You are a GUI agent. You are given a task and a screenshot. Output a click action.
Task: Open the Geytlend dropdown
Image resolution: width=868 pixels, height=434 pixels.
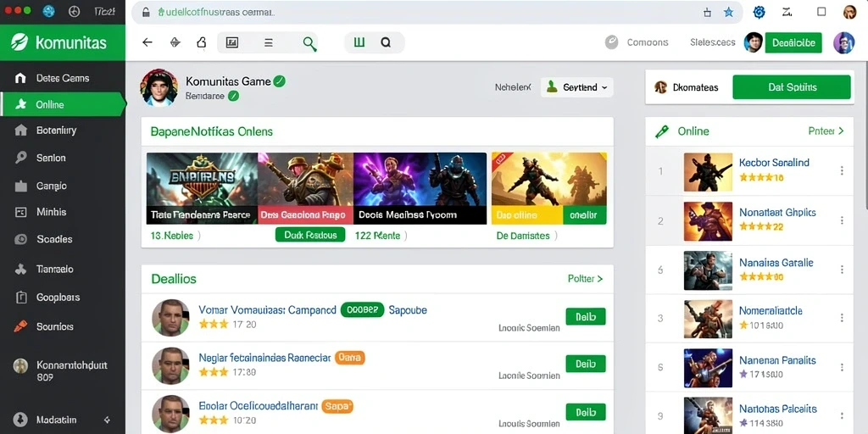(x=576, y=87)
